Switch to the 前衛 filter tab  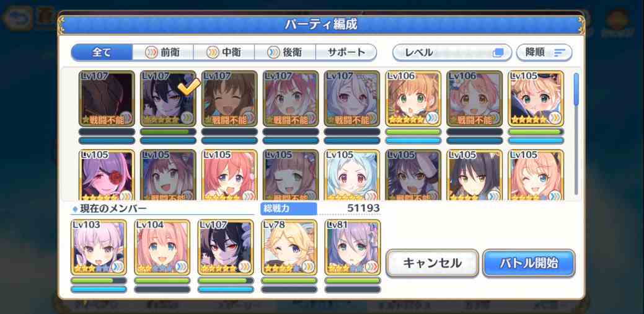pyautogui.click(x=163, y=53)
